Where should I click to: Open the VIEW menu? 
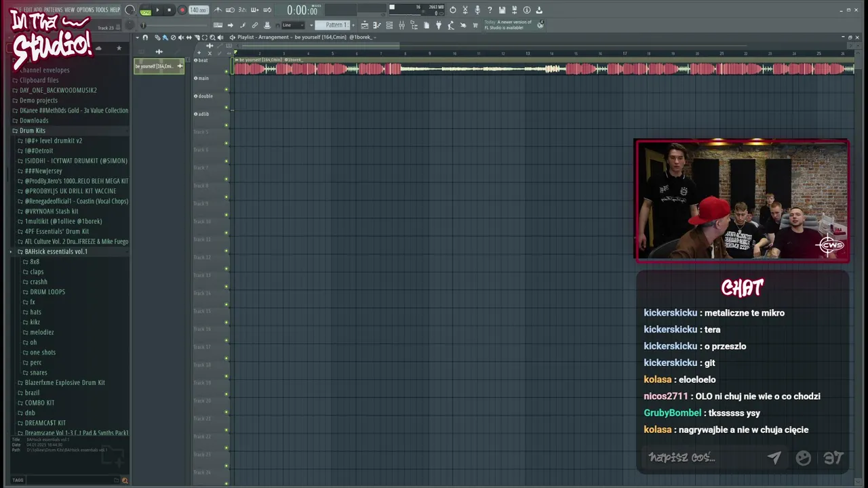[69, 9]
